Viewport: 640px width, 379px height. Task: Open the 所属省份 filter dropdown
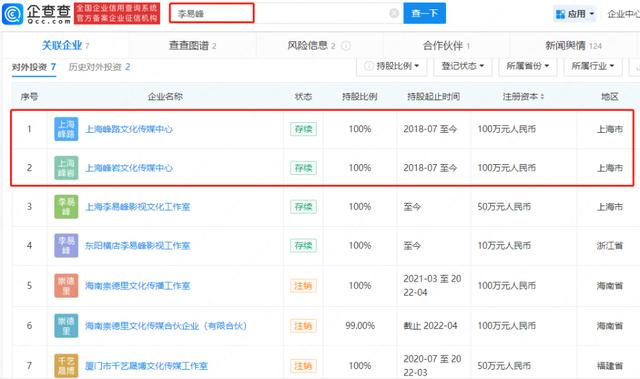click(528, 66)
